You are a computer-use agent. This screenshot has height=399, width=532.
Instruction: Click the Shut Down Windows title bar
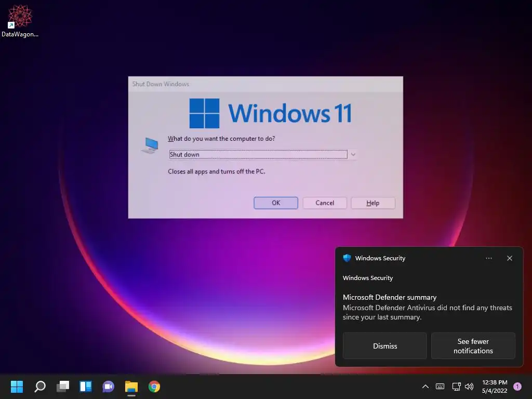click(265, 84)
